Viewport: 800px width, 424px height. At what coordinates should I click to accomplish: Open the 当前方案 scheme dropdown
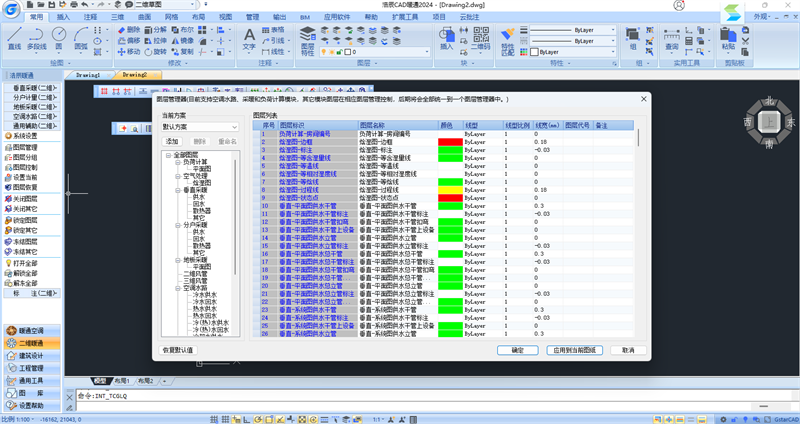coord(200,128)
